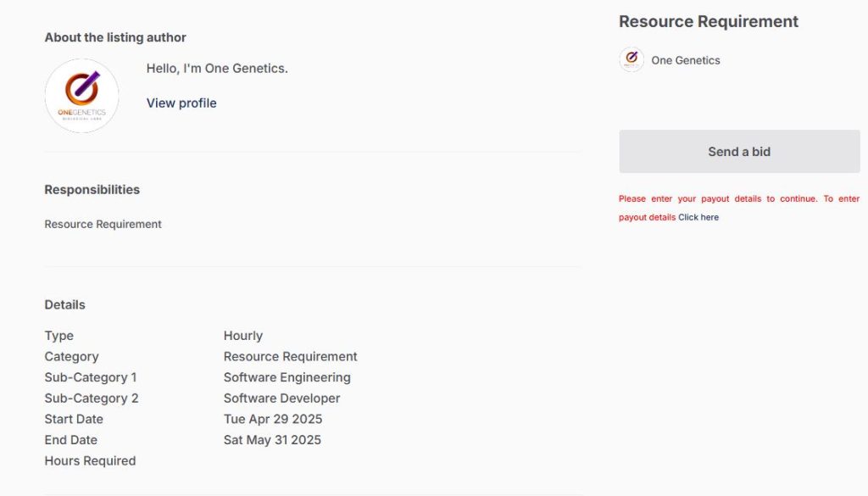This screenshot has width=868, height=496.
Task: Select the Software Developer sub-category value
Action: 282,398
